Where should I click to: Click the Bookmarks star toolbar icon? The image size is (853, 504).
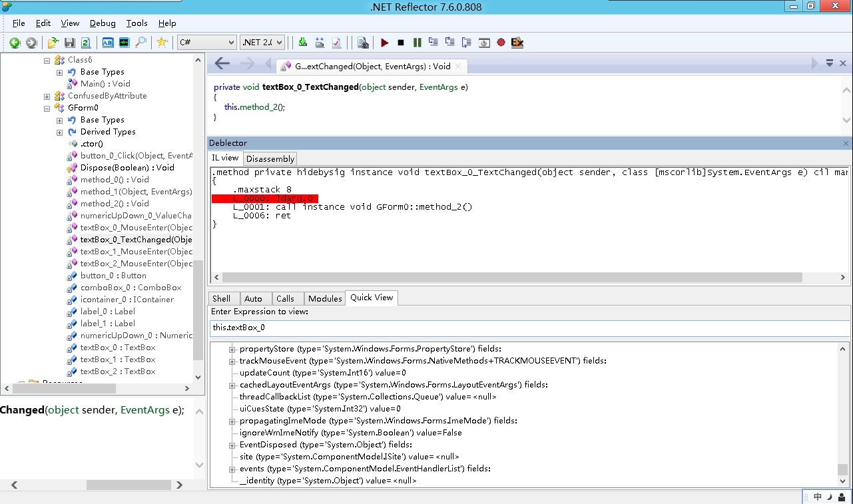pyautogui.click(x=162, y=43)
